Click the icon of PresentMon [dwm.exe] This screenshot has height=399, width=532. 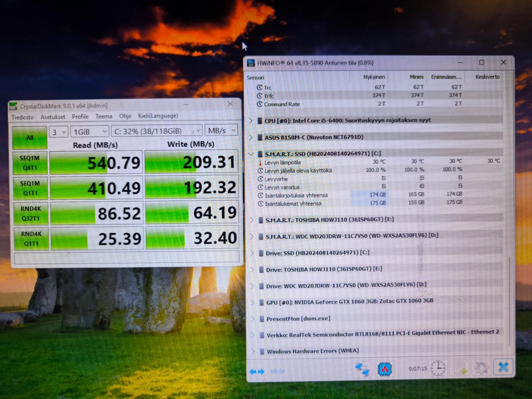click(262, 319)
